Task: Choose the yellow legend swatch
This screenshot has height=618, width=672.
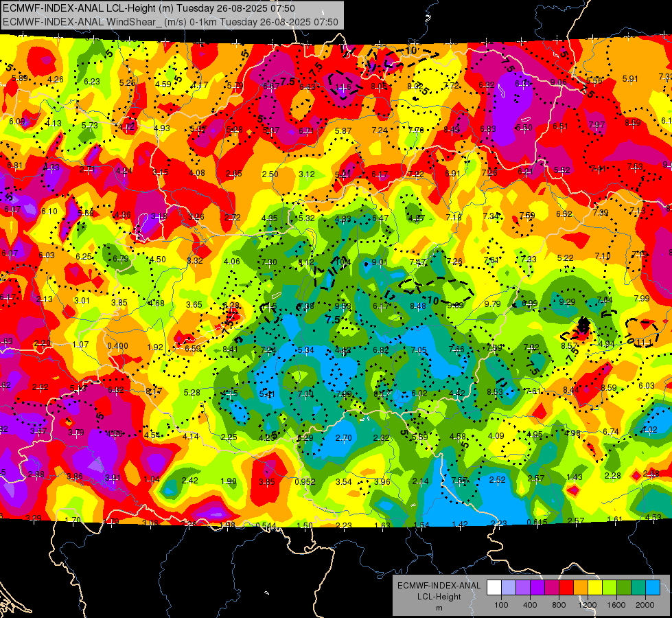Action: tap(595, 587)
